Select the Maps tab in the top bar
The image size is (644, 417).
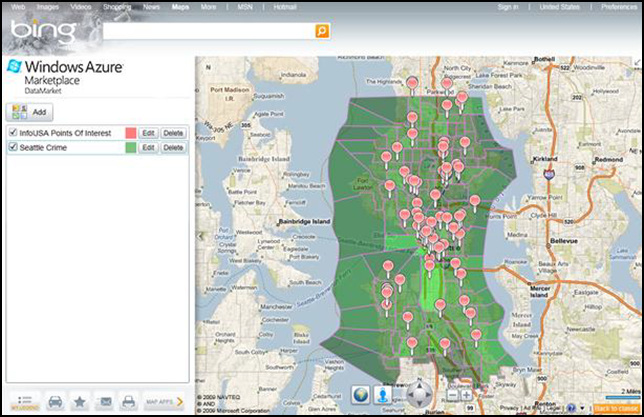click(x=180, y=7)
